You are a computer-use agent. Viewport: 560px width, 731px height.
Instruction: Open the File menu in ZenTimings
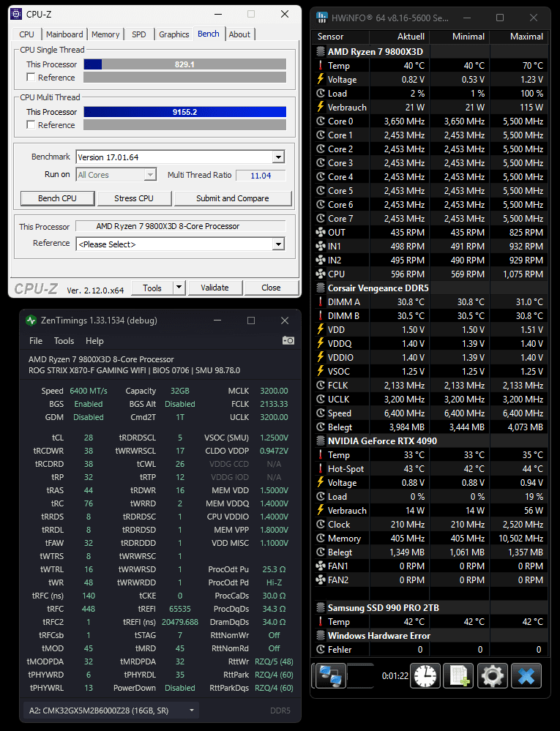36,341
